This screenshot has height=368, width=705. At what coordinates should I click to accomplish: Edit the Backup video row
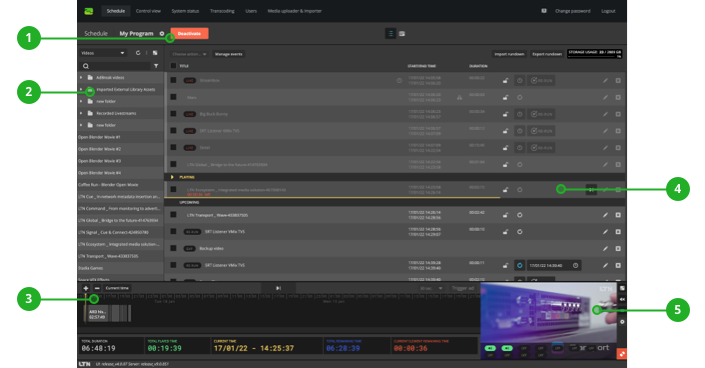[x=605, y=248]
